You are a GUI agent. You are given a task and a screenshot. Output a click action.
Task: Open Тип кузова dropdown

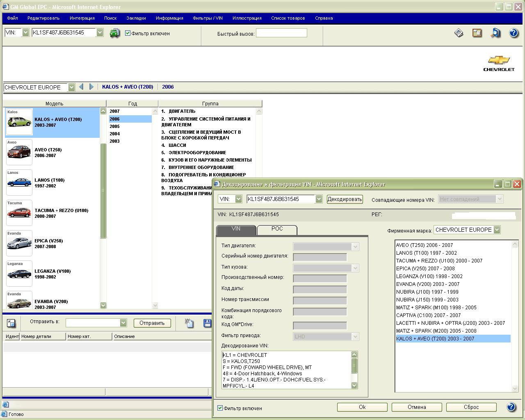[x=355, y=268]
